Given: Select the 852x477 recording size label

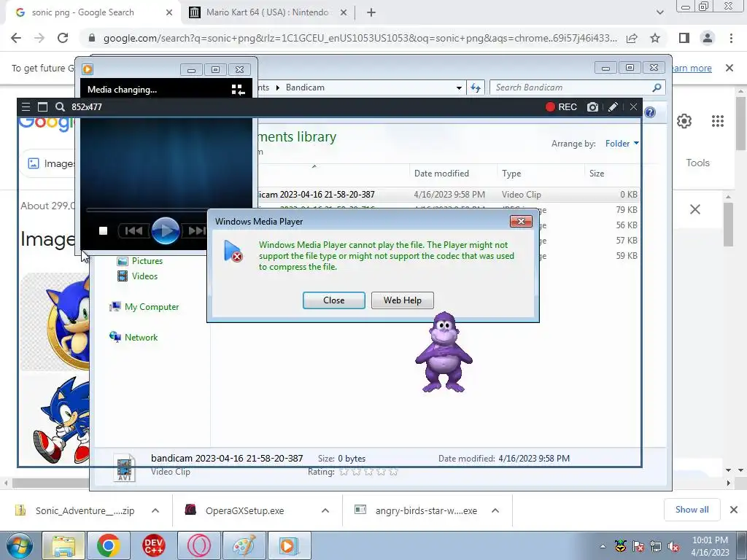Looking at the screenshot, I should pyautogui.click(x=87, y=107).
